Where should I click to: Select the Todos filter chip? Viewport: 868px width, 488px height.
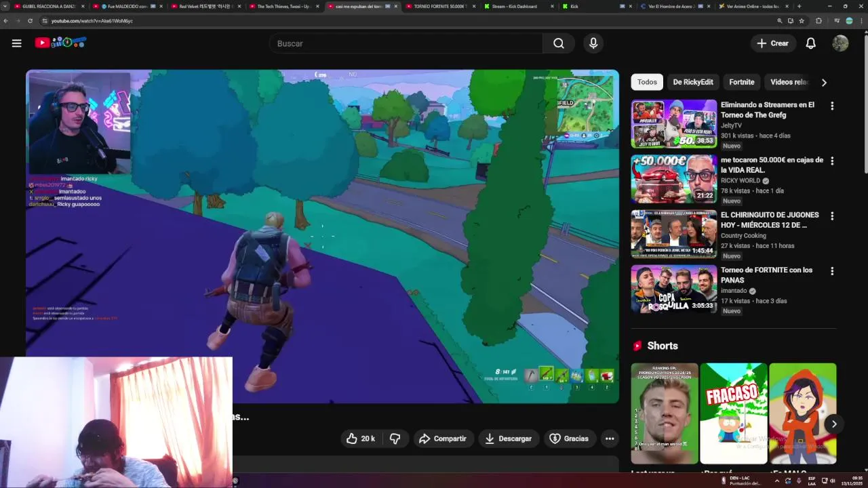pos(647,82)
